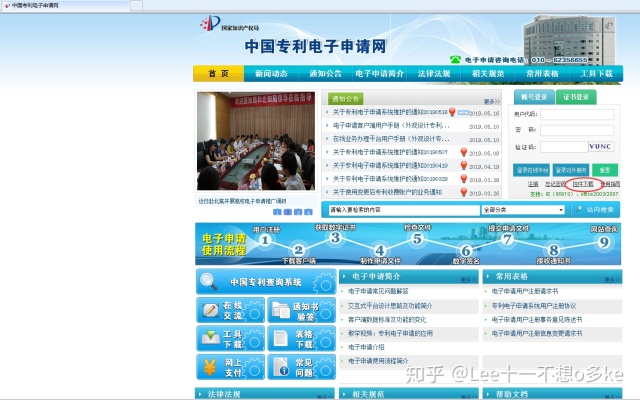Click the 登录对外服务 button
The image size is (640, 400).
(x=571, y=170)
